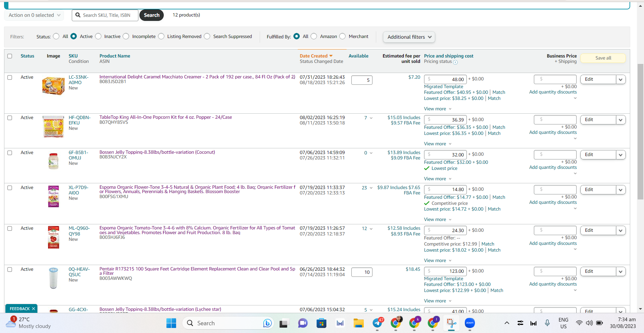Check the box for Espoma Flower-Tone row
Image resolution: width=644 pixels, height=333 pixels.
click(x=10, y=188)
